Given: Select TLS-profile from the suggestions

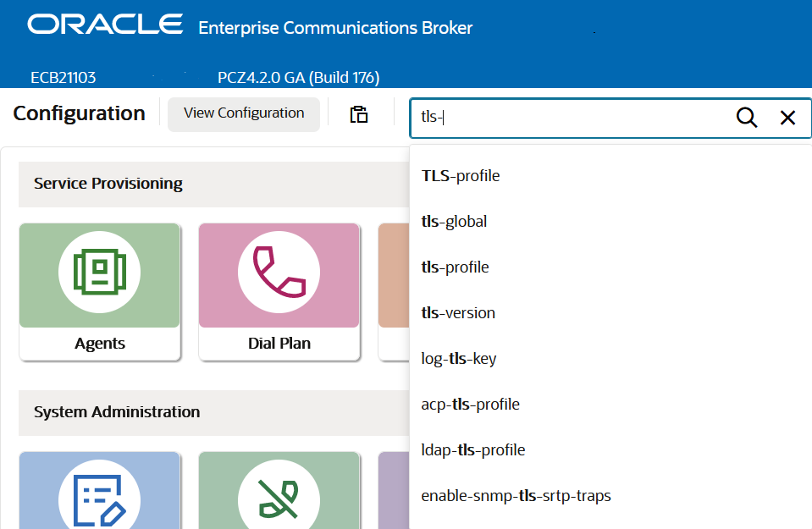Looking at the screenshot, I should point(461,176).
